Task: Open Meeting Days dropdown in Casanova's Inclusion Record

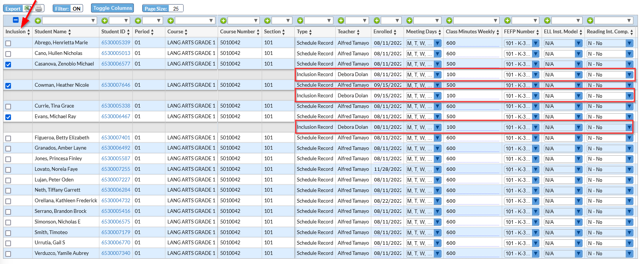Action: [x=438, y=75]
